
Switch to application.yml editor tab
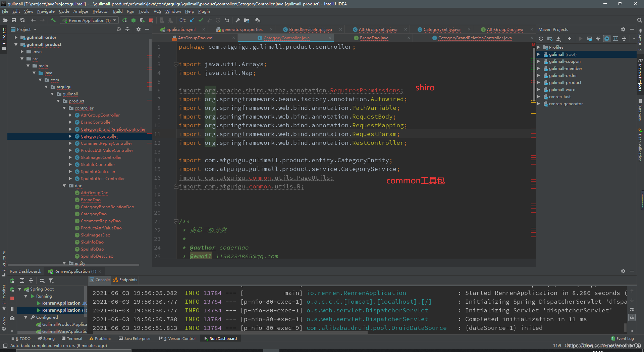[x=181, y=30]
